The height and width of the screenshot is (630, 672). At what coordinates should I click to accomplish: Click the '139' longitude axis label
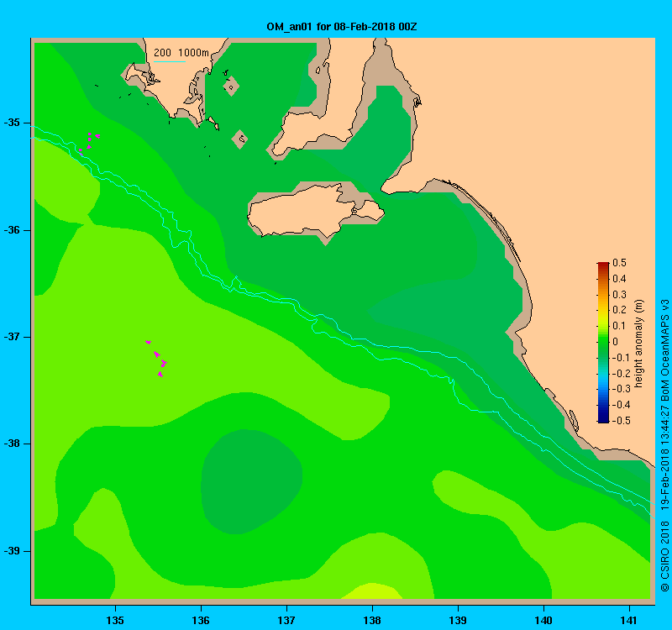pos(458,621)
